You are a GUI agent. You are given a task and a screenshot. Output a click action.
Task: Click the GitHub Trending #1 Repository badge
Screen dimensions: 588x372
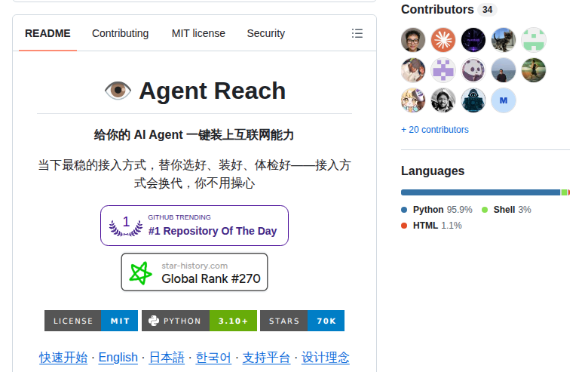click(194, 226)
